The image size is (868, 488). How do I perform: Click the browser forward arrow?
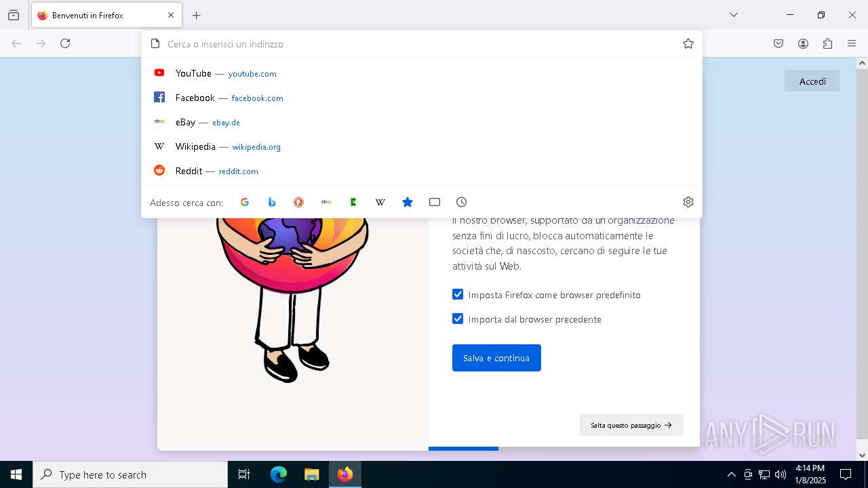41,43
